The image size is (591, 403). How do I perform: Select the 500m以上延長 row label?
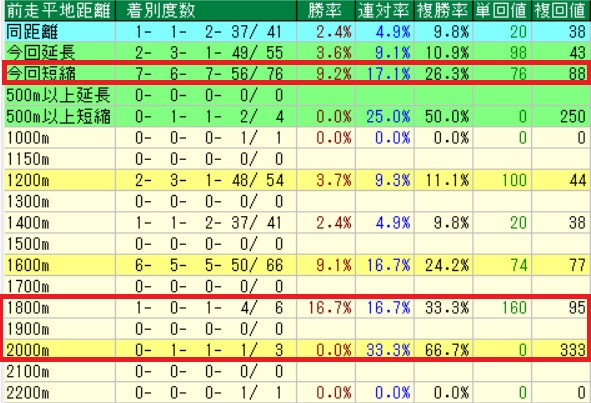coord(58,95)
